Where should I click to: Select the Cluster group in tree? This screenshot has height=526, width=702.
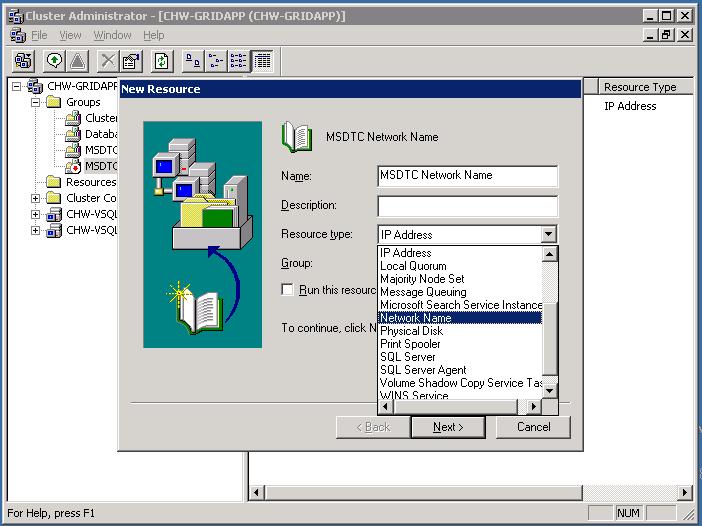[101, 118]
